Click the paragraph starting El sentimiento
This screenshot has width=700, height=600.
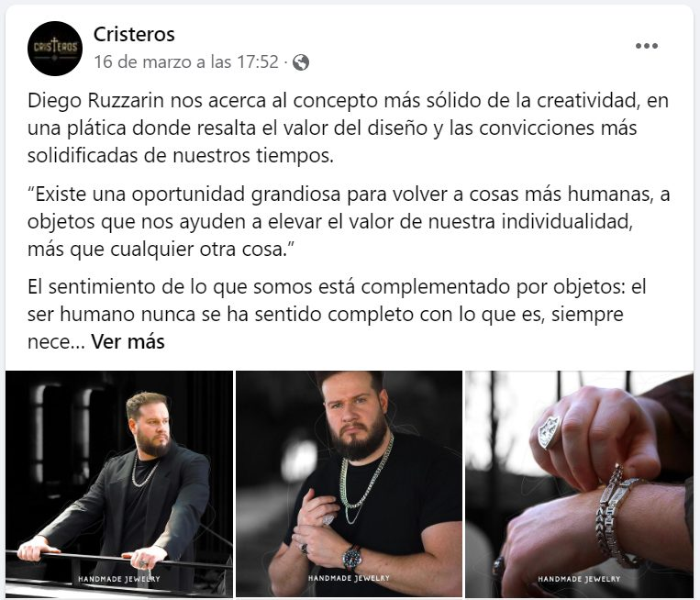click(337, 315)
